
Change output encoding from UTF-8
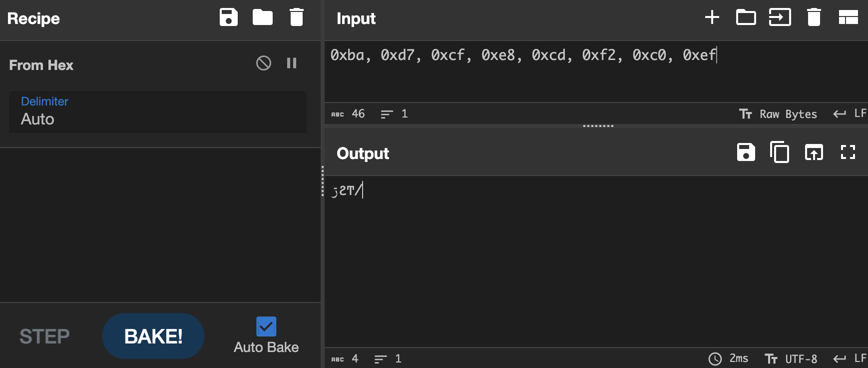click(x=791, y=358)
